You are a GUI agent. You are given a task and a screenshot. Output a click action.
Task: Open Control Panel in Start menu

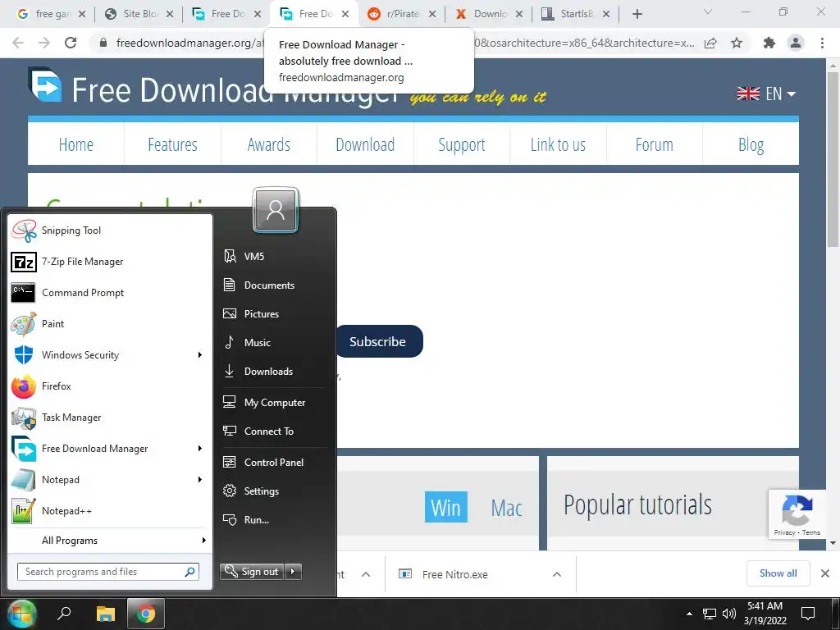click(274, 463)
